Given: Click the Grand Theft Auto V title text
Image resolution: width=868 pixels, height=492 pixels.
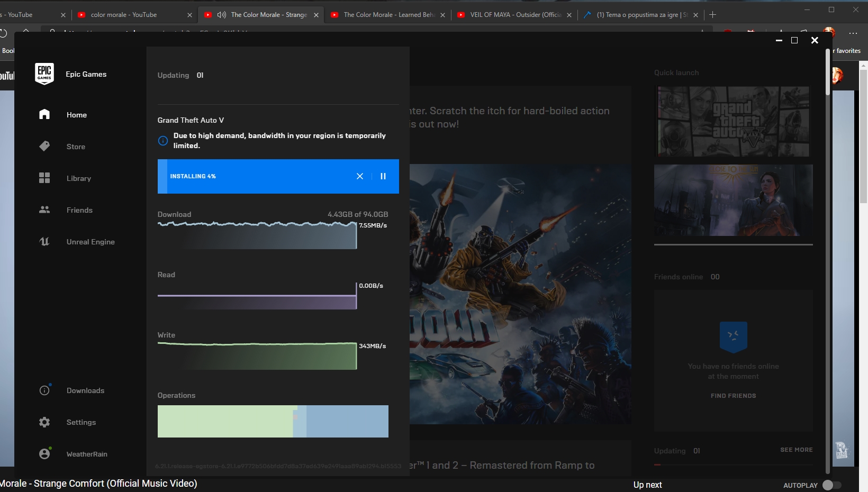Looking at the screenshot, I should click(x=191, y=120).
